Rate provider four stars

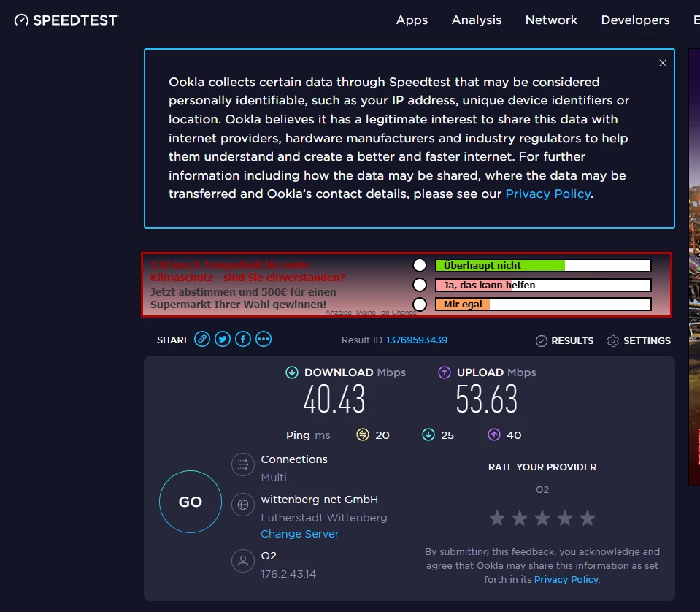point(565,519)
